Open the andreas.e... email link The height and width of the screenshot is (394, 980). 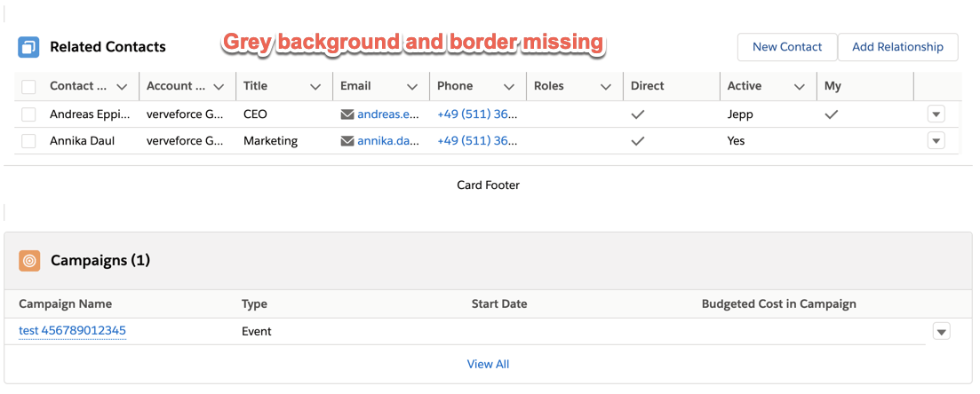tap(388, 114)
